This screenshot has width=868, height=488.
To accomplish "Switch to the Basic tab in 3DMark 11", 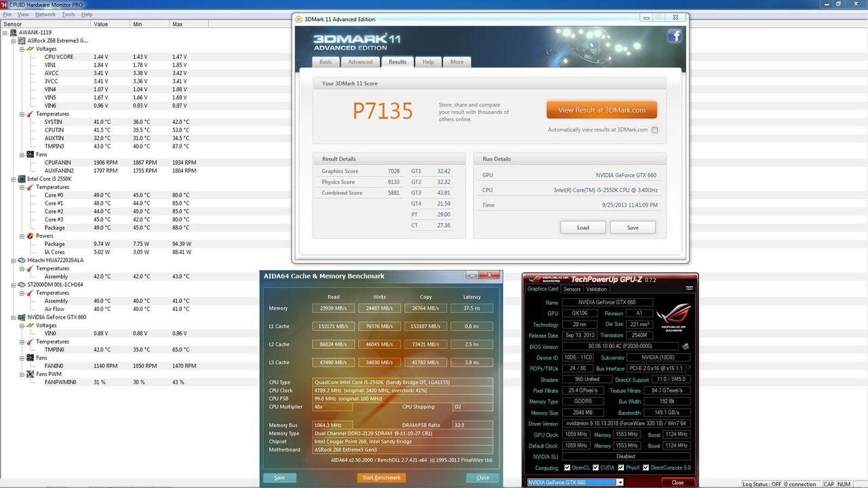I will [x=326, y=62].
